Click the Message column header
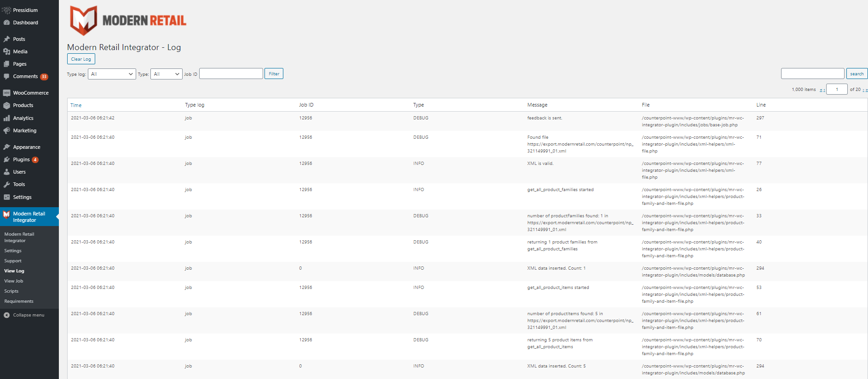868x379 pixels. (x=537, y=105)
